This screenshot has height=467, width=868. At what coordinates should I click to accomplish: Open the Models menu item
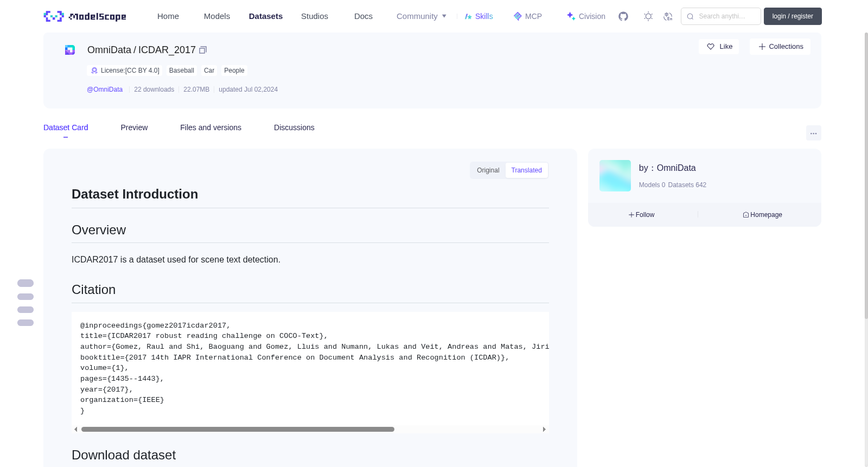tap(217, 16)
